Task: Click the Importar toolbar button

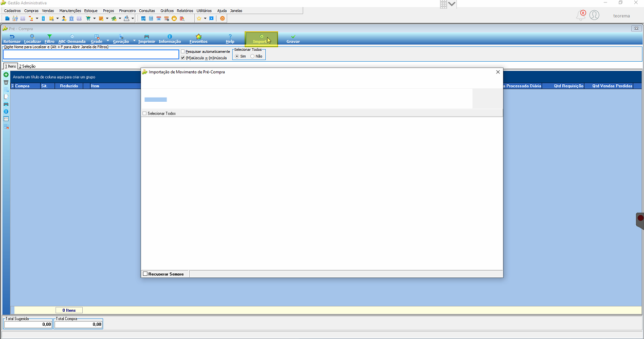Action: point(262,39)
